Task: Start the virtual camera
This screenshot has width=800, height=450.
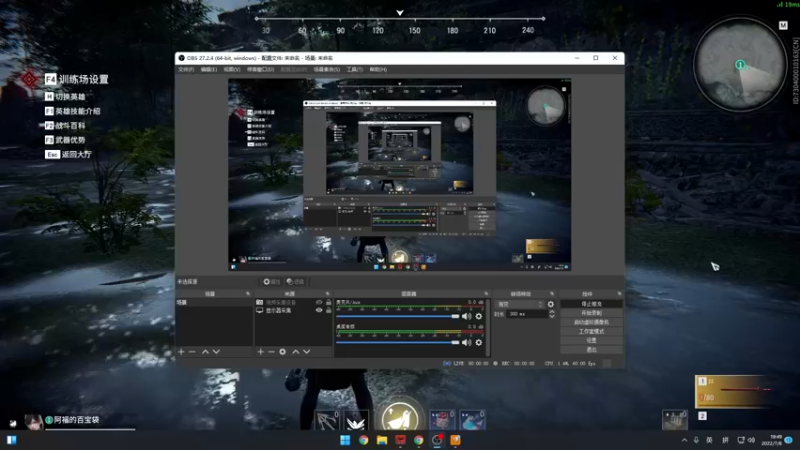Action: [591, 322]
